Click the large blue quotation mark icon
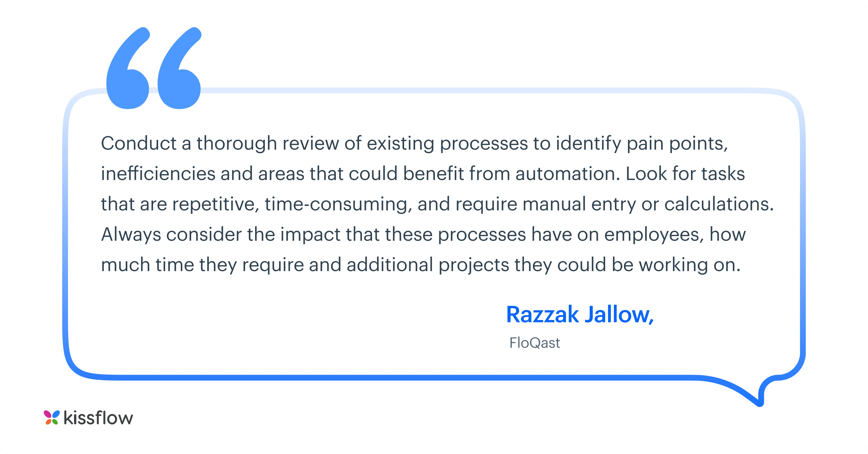This screenshot has width=868, height=454. pos(154,68)
